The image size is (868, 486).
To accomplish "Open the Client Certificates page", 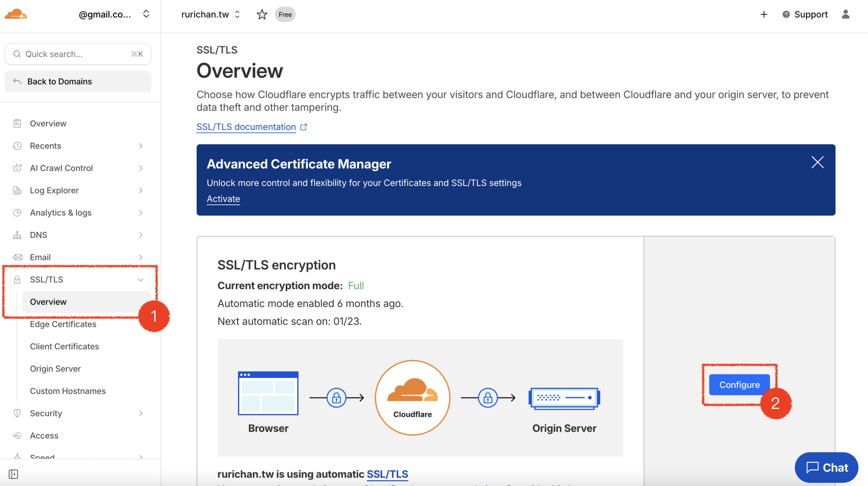I will 64,347.
